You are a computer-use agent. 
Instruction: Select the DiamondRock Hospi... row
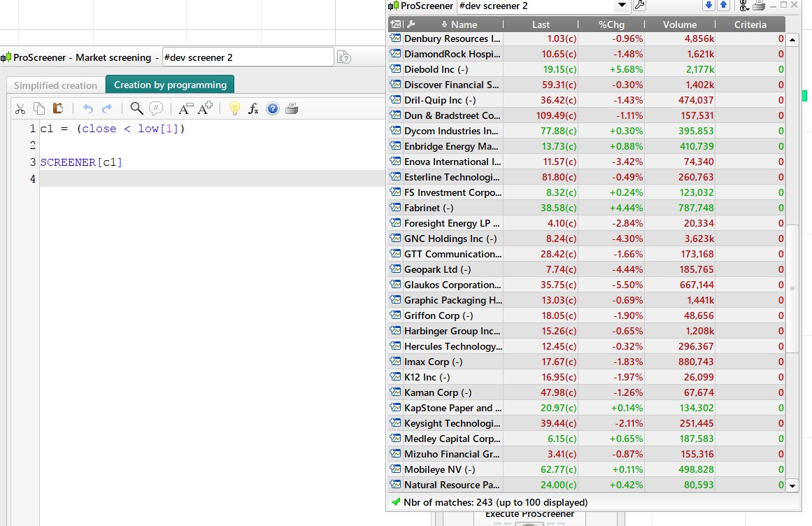[587, 54]
